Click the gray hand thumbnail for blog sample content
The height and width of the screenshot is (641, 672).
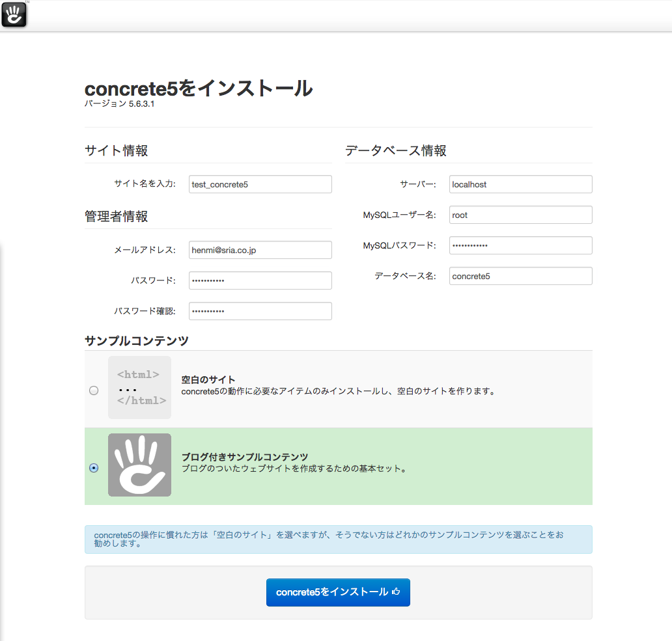(139, 465)
